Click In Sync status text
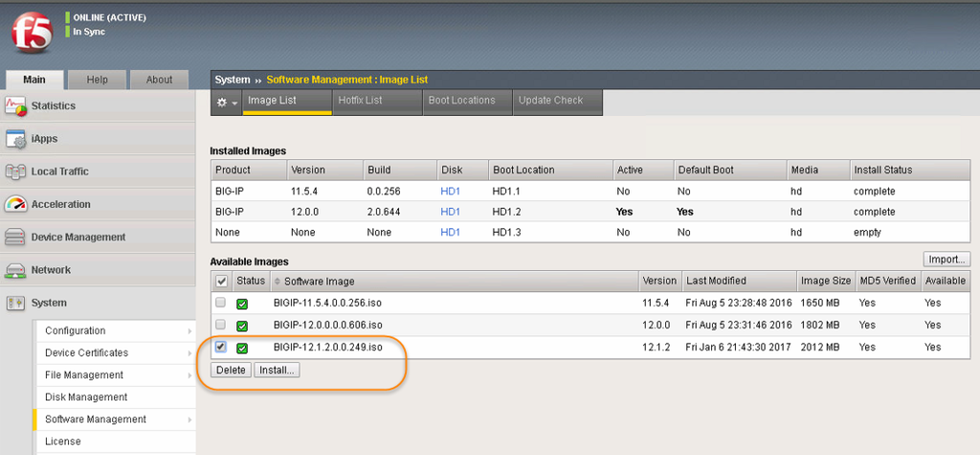Viewport: 980px width, 455px height. click(x=89, y=32)
